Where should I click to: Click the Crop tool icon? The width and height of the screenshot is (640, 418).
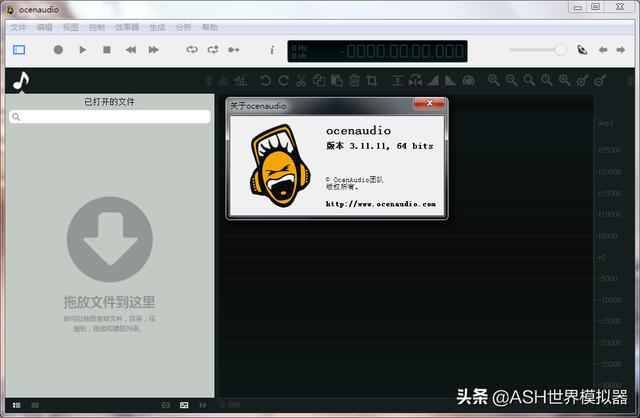372,80
